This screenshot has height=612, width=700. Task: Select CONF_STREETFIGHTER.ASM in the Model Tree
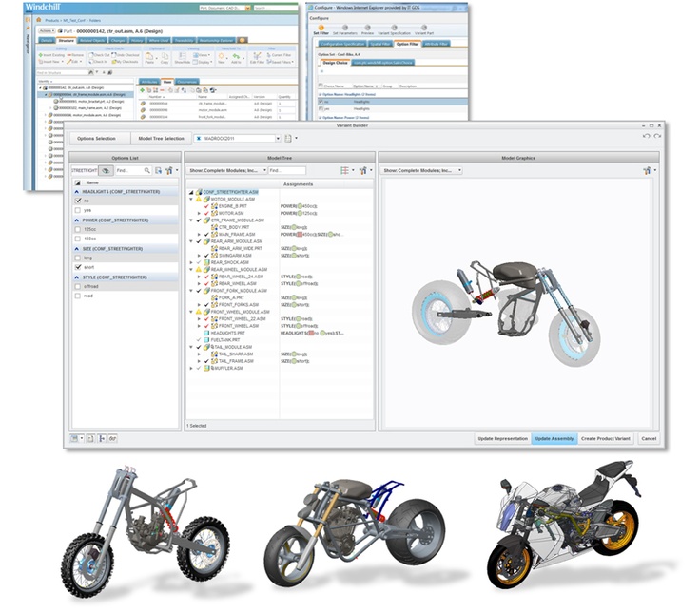[230, 192]
